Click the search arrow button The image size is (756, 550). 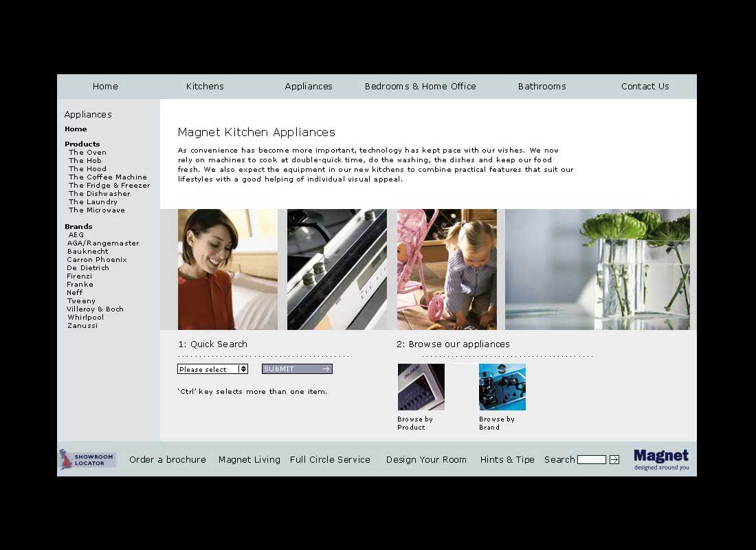[x=614, y=460]
